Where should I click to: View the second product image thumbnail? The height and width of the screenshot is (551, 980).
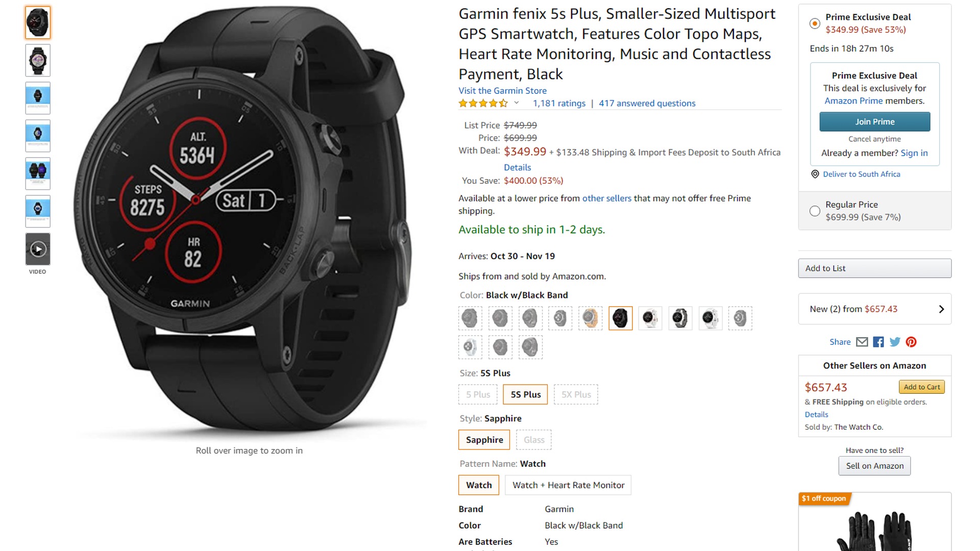pyautogui.click(x=38, y=60)
